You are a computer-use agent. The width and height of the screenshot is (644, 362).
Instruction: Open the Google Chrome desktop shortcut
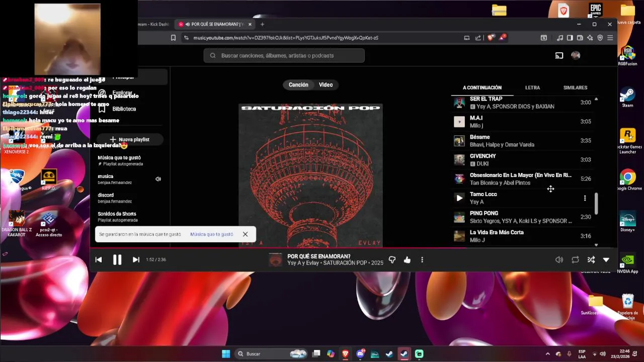627,180
